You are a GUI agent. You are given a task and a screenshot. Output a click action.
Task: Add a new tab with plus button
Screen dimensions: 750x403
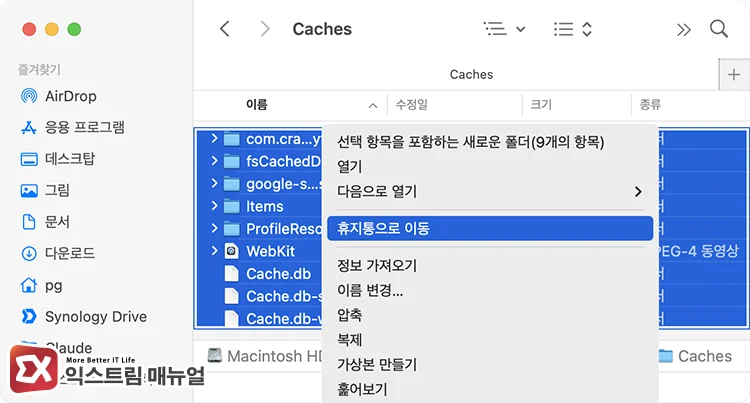tap(734, 75)
